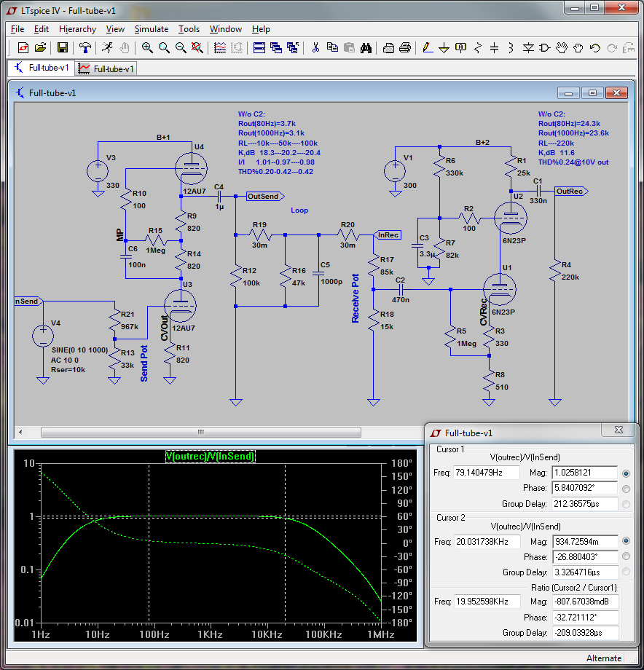
Task: Select Cursor 1 Phase radio button
Action: coord(626,488)
